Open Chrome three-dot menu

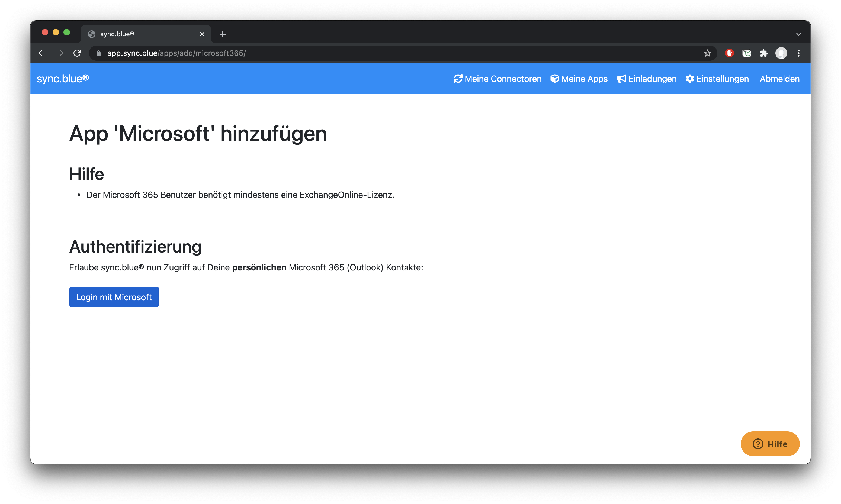(798, 53)
